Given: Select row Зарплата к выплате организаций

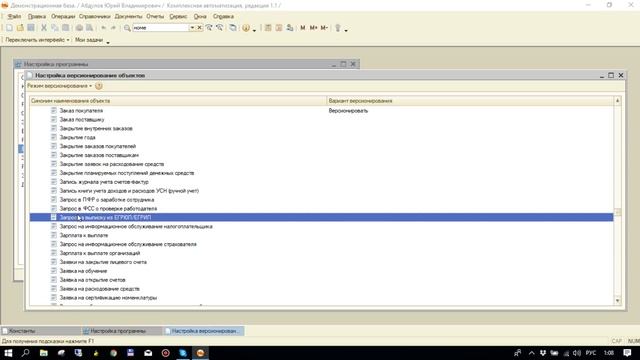Looking at the screenshot, I should [322, 253].
